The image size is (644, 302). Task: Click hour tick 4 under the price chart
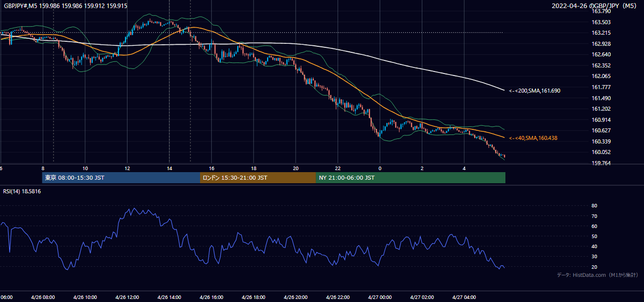click(x=464, y=168)
